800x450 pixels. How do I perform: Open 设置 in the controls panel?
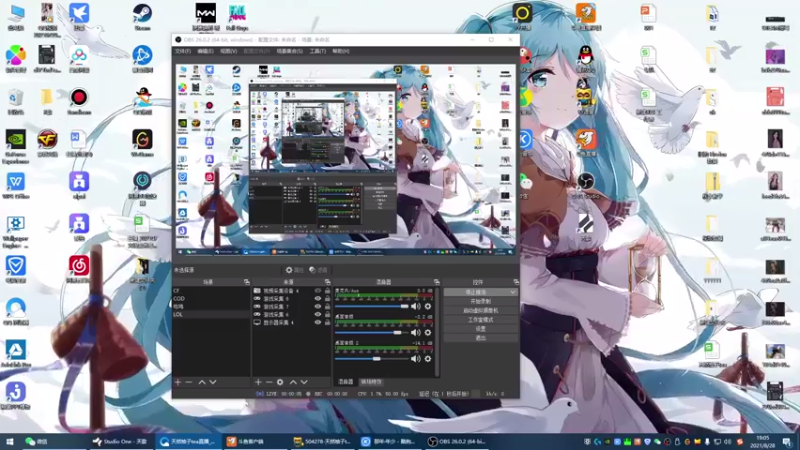(x=481, y=329)
